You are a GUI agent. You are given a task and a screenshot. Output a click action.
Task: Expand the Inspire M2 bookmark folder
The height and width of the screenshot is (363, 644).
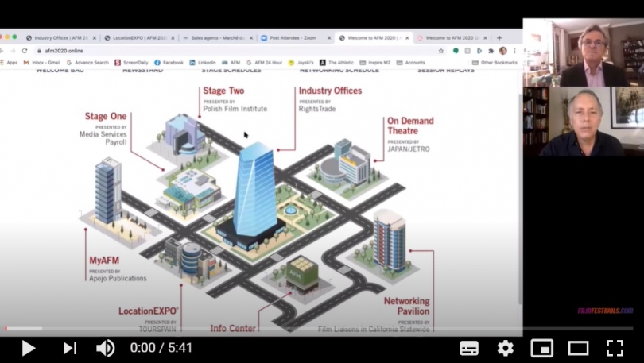tap(375, 63)
